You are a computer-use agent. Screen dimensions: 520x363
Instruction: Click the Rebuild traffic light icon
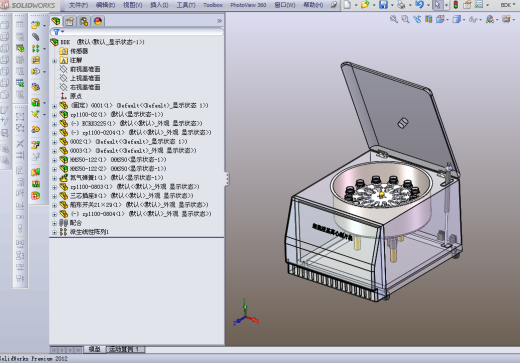(x=456, y=5)
